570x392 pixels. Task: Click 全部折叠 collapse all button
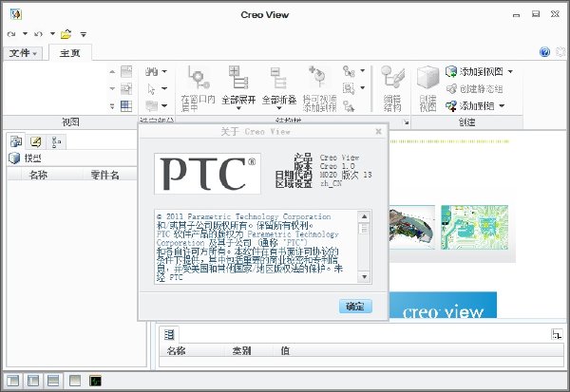pos(279,88)
